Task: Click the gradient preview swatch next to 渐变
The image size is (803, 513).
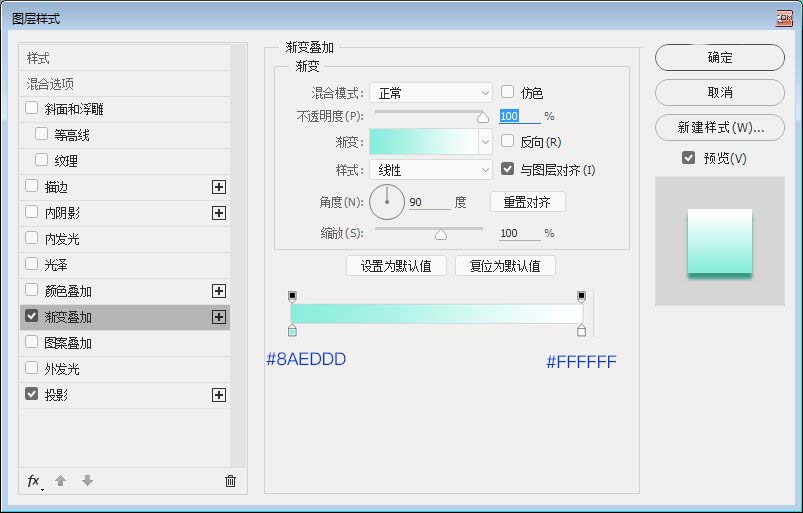Action: click(424, 142)
